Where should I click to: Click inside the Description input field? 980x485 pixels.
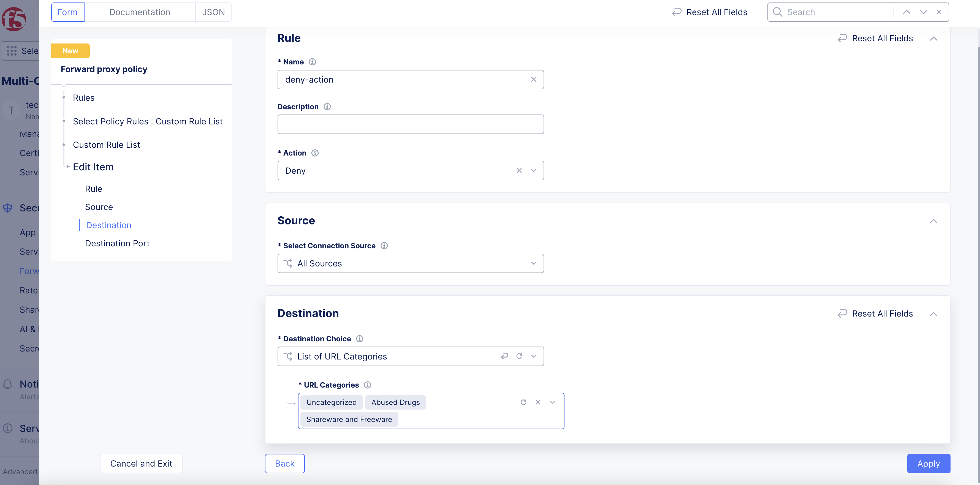coord(411,124)
